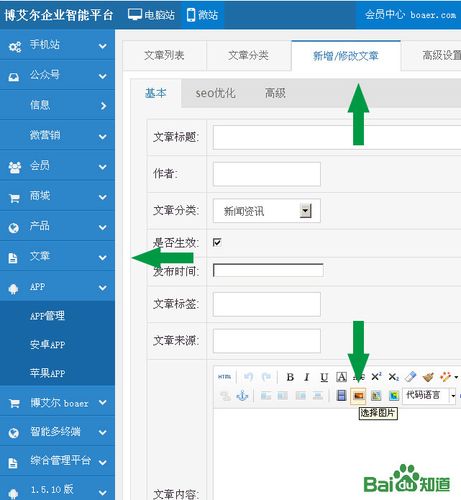Click the last image align icon before the video icon

coord(318,396)
